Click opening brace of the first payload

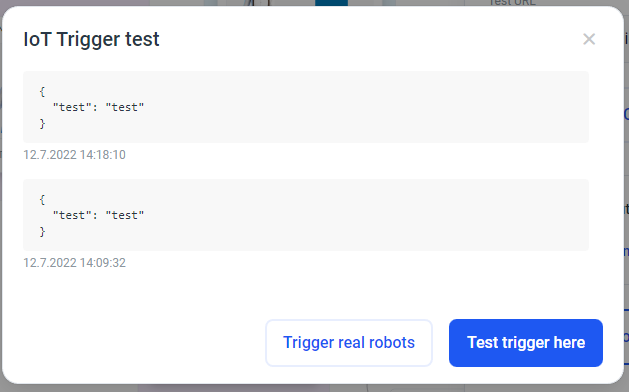pos(42,91)
